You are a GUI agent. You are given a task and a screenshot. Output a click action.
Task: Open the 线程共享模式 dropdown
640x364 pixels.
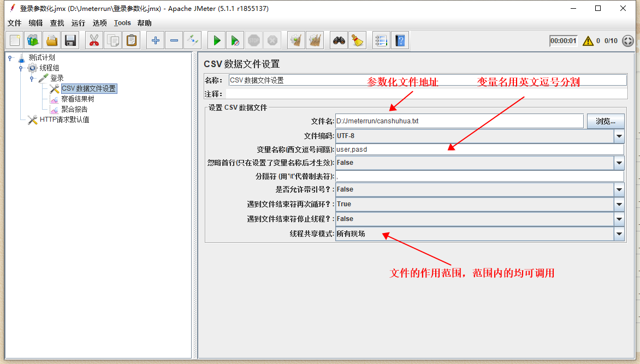619,234
